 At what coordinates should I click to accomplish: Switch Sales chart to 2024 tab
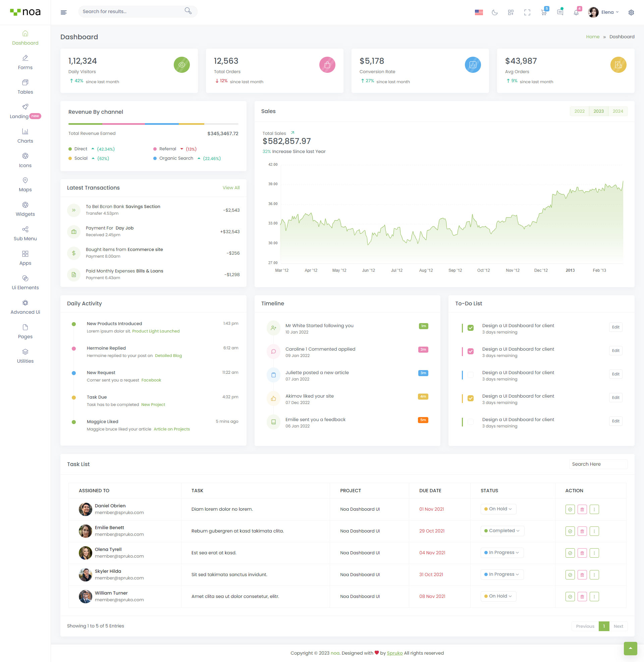coord(617,111)
